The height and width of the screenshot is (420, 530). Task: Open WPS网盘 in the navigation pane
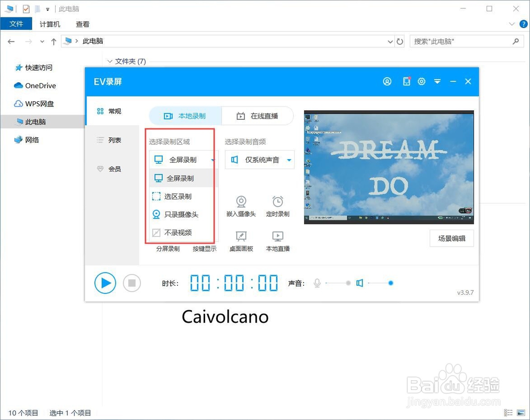34,104
